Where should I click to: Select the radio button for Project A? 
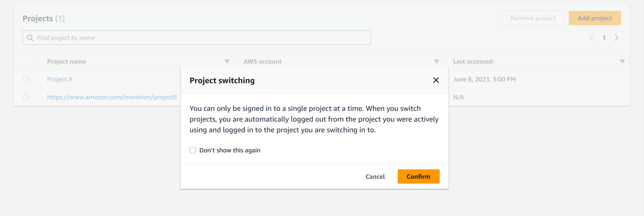pos(25,79)
